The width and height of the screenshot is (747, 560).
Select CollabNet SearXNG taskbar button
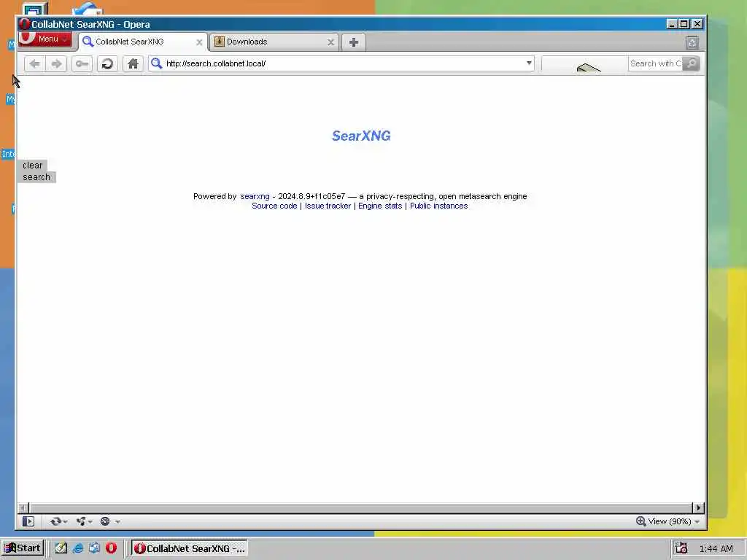coord(190,548)
